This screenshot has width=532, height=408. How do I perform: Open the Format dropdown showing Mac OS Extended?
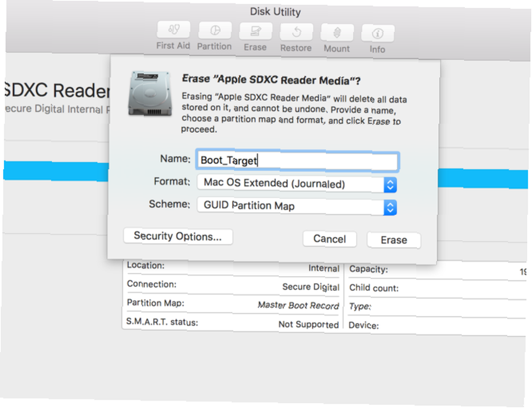click(x=297, y=184)
